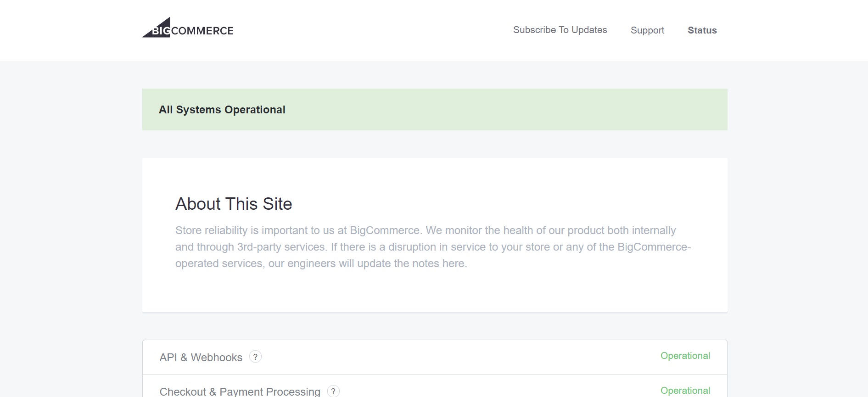Click the word BigCommerce in the description
Screen dimensions: 868x397
point(385,230)
